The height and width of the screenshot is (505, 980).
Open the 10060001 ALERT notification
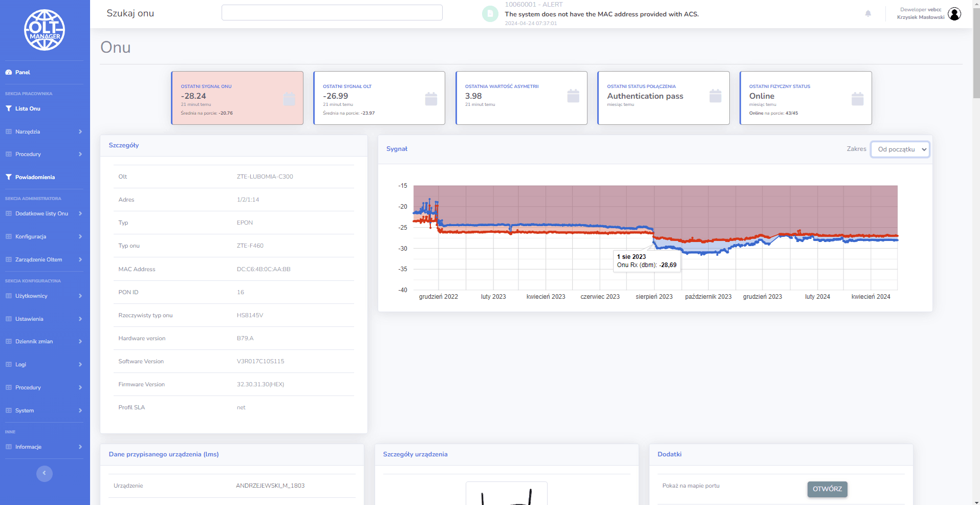pos(601,14)
